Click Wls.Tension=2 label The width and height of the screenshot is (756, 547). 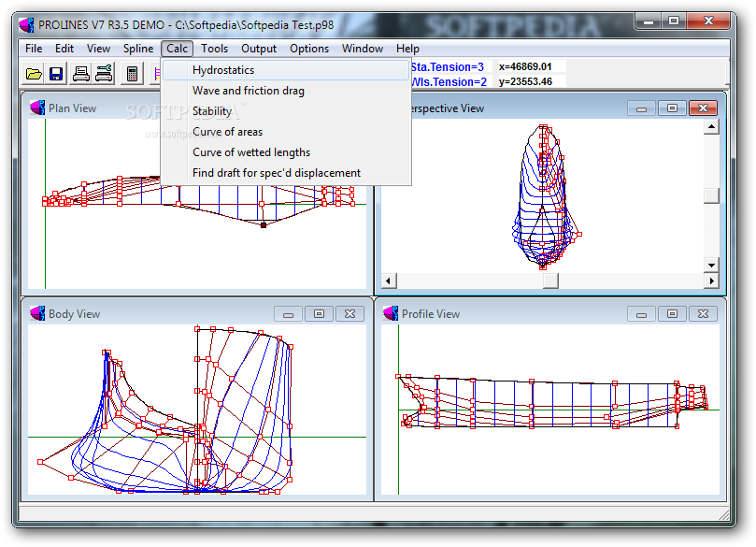pos(449,81)
